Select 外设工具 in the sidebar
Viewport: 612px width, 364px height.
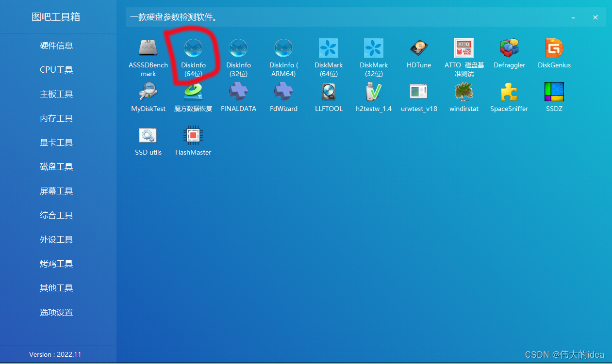[x=56, y=239]
